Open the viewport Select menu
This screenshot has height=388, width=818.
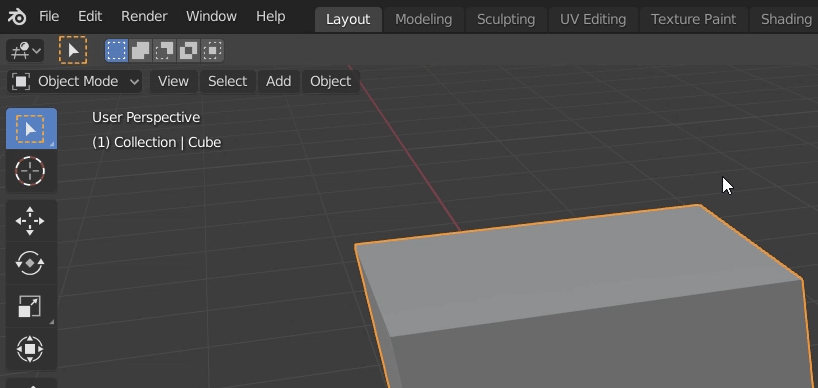(x=227, y=81)
